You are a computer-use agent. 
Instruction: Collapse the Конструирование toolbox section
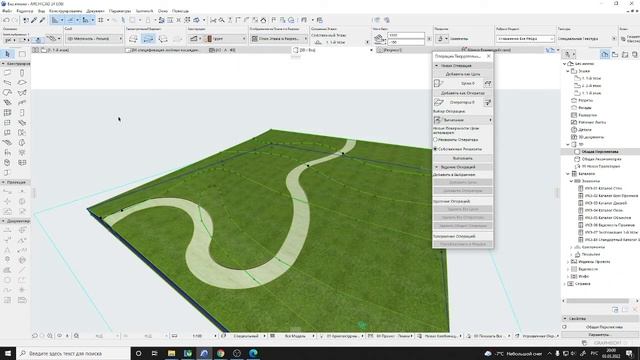point(3,64)
